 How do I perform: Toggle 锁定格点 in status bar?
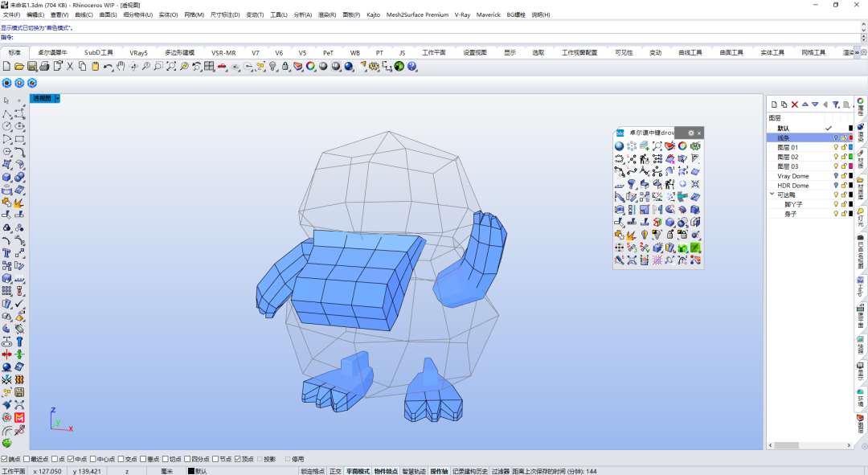tap(313, 471)
